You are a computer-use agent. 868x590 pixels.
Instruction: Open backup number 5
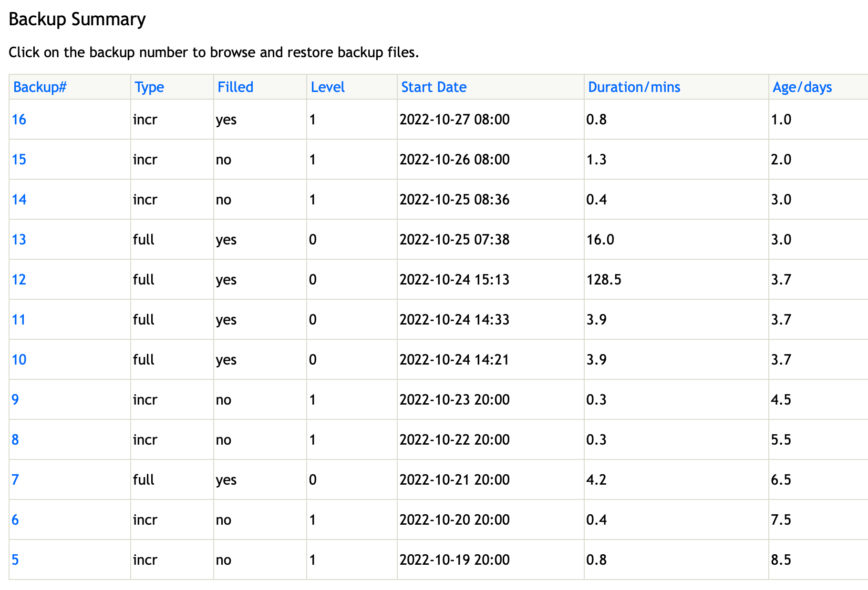coord(15,560)
